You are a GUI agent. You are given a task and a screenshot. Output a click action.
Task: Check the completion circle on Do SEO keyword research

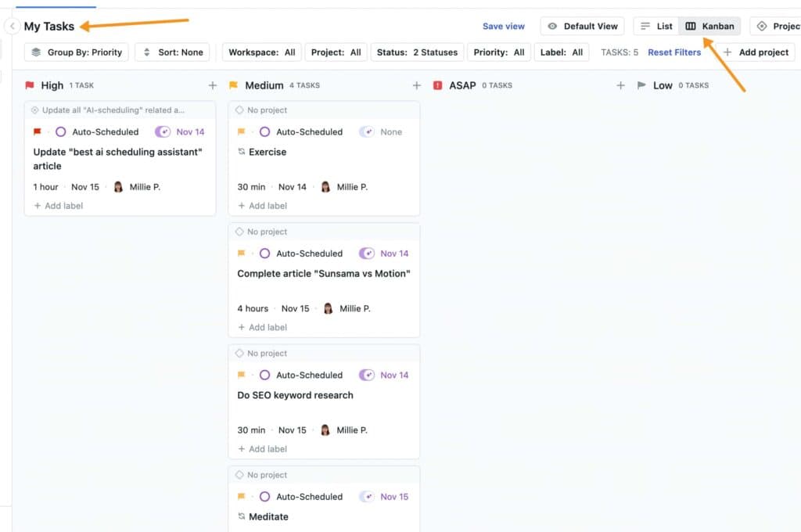click(x=265, y=375)
